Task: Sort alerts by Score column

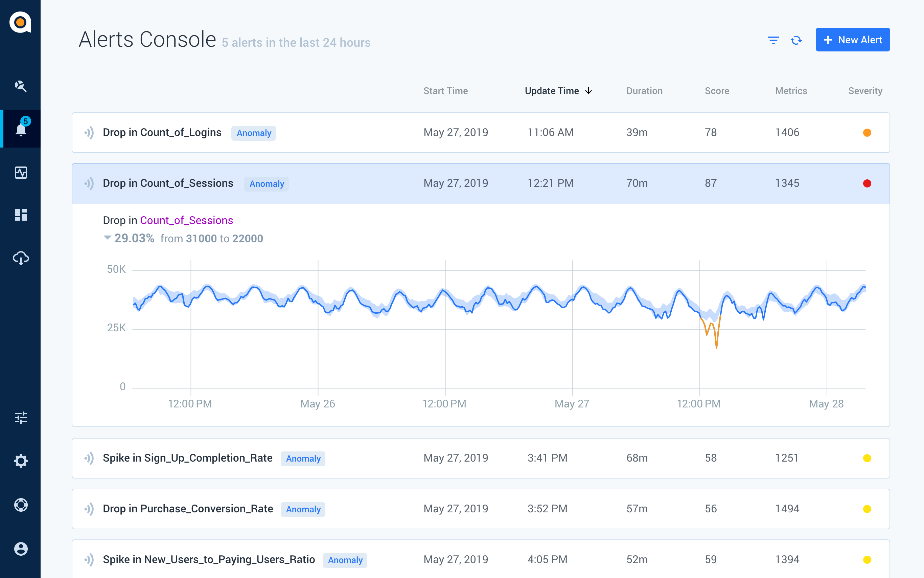Action: (717, 91)
